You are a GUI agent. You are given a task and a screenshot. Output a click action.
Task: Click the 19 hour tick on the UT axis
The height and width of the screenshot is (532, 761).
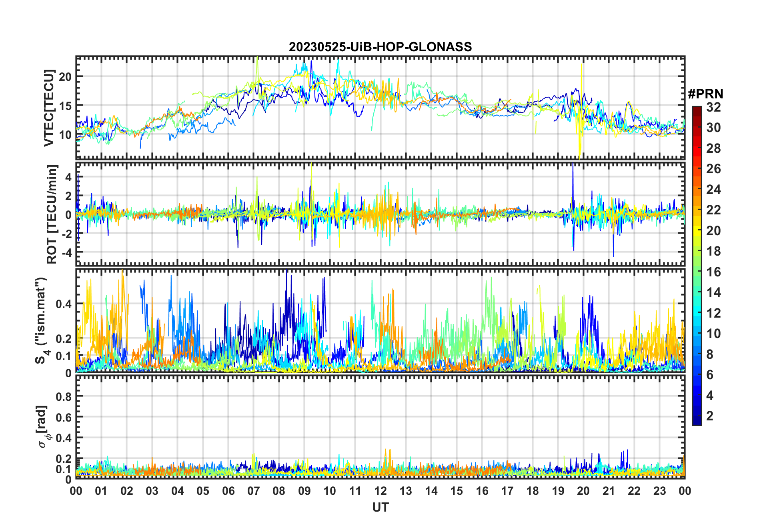(558, 491)
